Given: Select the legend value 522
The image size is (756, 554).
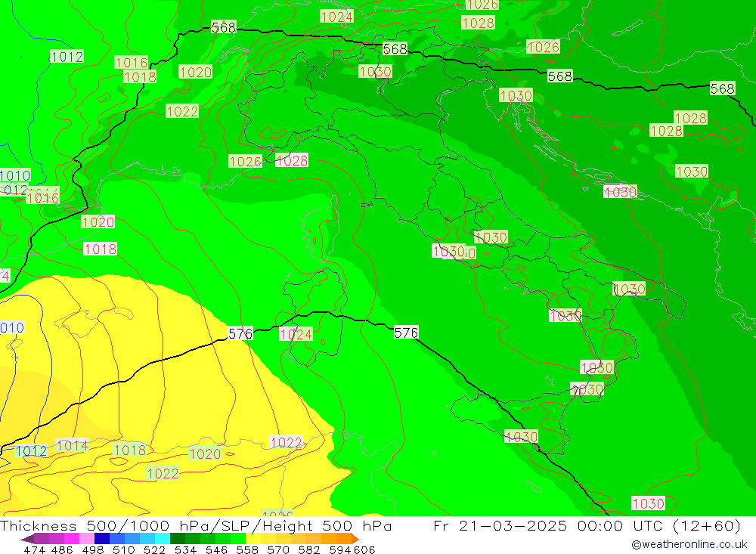Looking at the screenshot, I should tap(154, 549).
